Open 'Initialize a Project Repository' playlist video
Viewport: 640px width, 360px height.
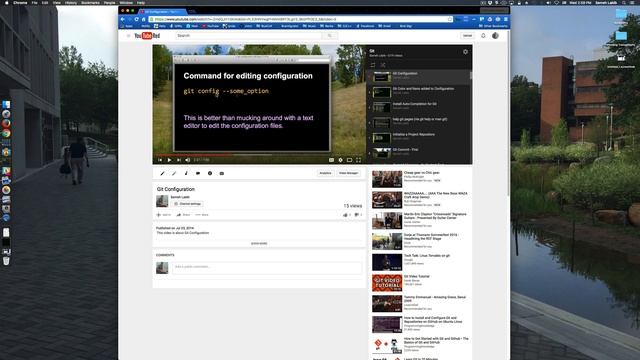tap(418, 138)
